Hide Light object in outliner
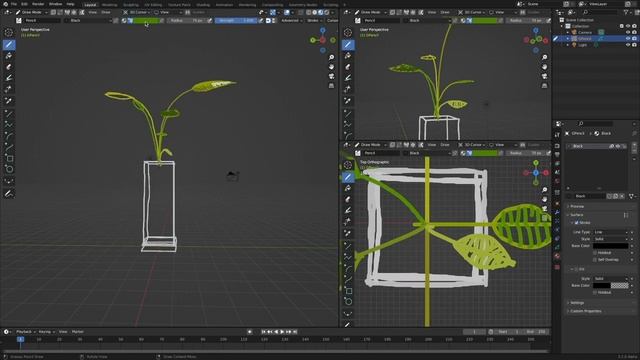640x360 pixels. (x=628, y=45)
